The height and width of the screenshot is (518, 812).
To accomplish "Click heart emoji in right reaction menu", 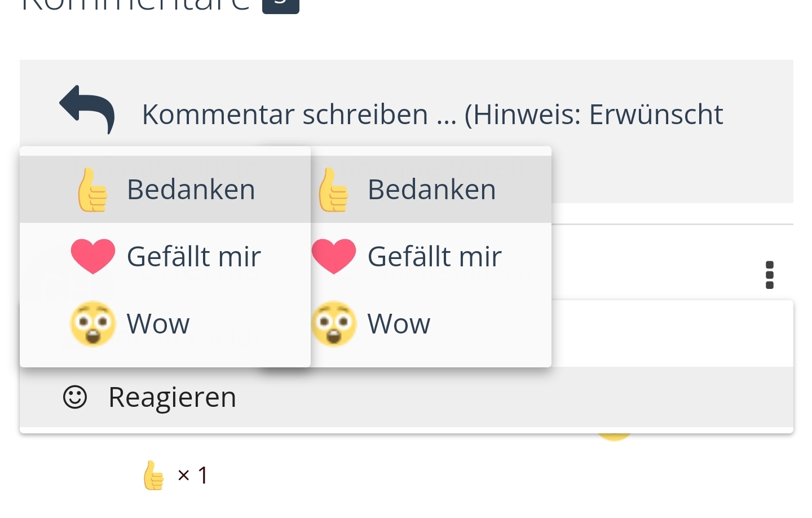I will pyautogui.click(x=334, y=256).
